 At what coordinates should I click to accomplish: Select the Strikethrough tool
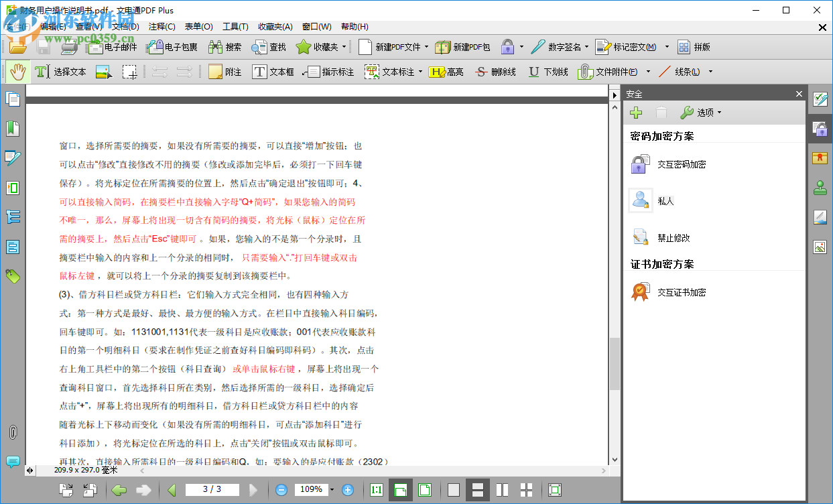pyautogui.click(x=495, y=72)
